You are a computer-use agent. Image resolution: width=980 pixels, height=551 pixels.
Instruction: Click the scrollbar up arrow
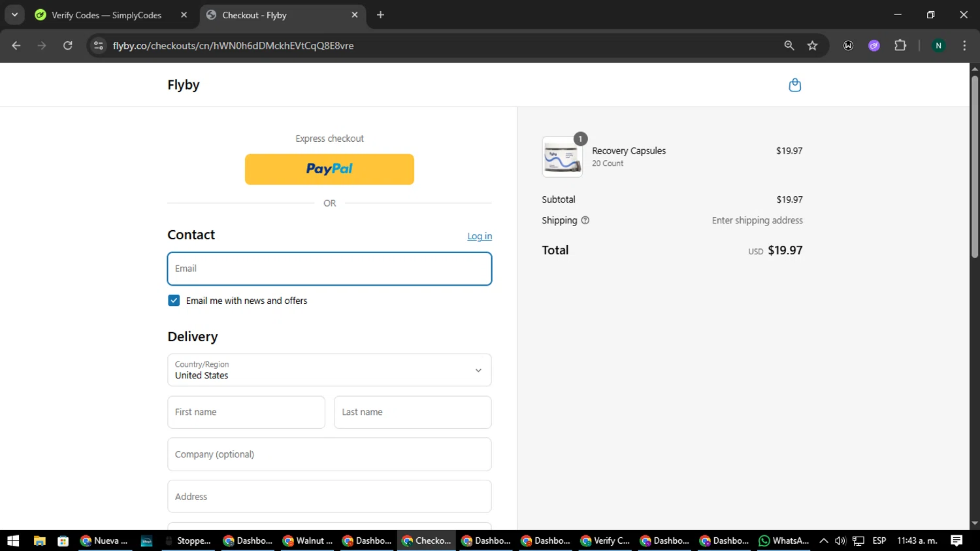click(975, 68)
